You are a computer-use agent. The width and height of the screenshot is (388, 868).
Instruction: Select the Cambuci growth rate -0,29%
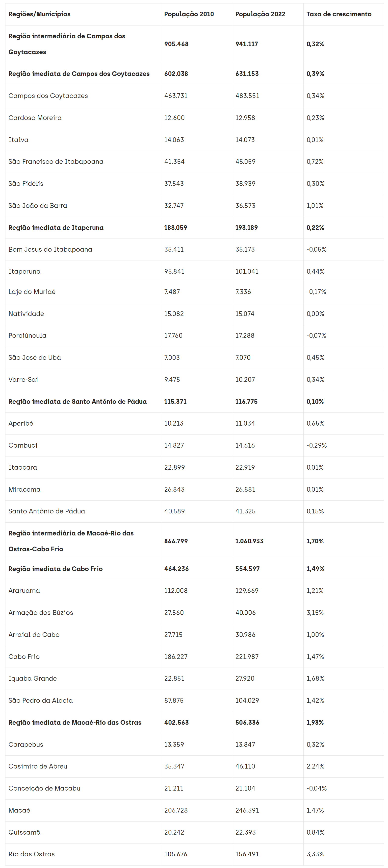click(316, 445)
